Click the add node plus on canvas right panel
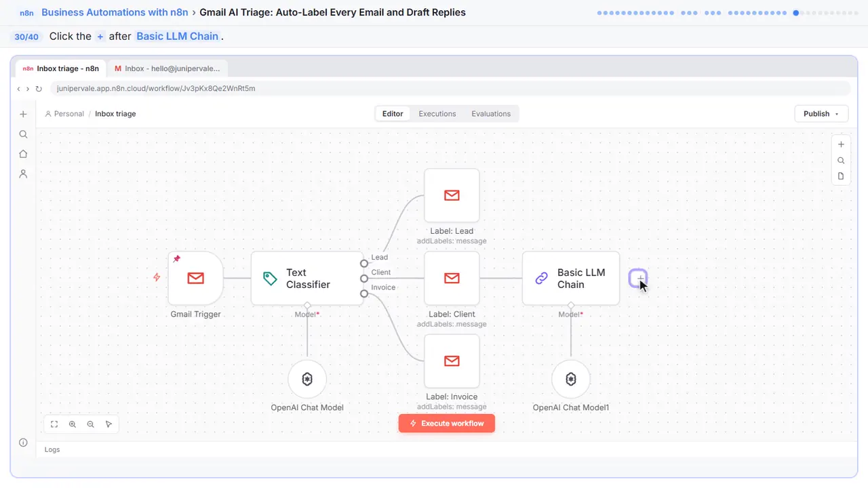This screenshot has width=868, height=488. pyautogui.click(x=841, y=144)
